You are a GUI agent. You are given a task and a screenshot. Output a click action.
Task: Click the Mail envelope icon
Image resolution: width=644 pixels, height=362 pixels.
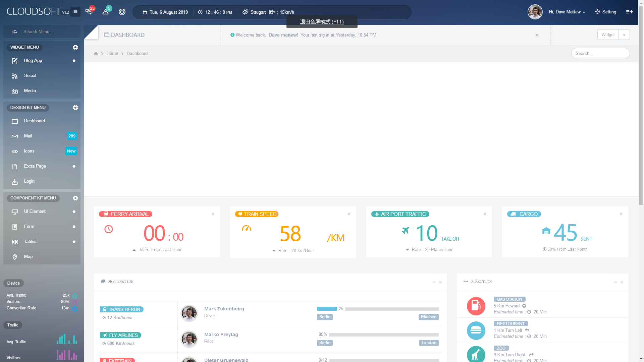pos(15,136)
